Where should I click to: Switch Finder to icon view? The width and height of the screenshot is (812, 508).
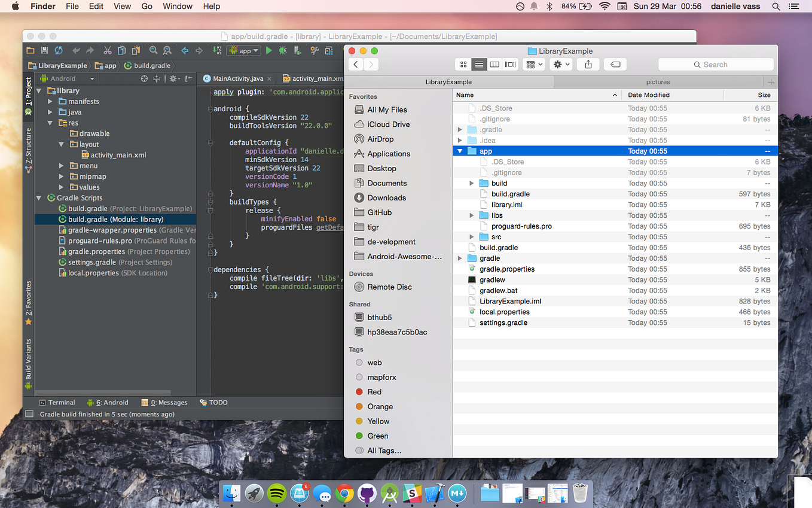click(463, 64)
